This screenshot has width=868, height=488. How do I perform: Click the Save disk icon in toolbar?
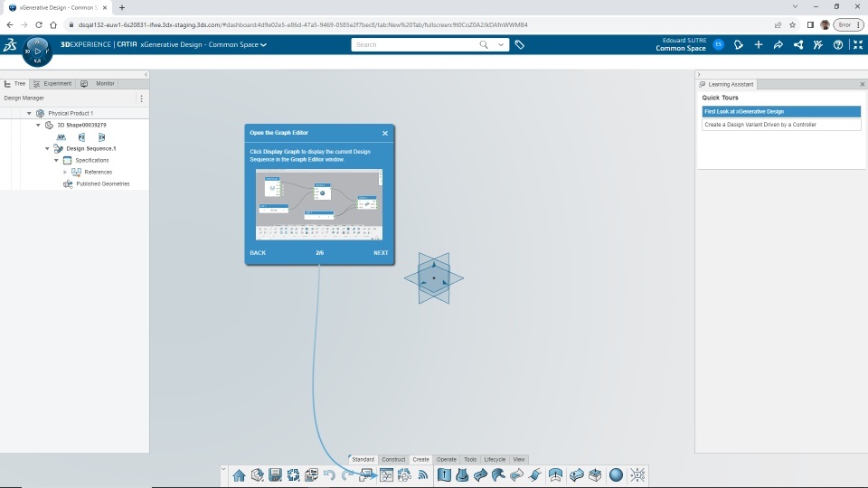275,474
